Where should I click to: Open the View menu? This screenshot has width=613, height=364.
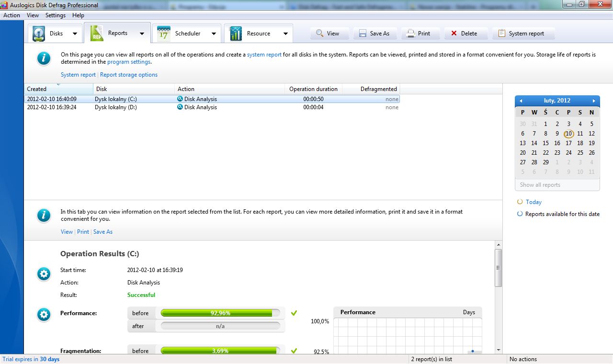pyautogui.click(x=33, y=15)
